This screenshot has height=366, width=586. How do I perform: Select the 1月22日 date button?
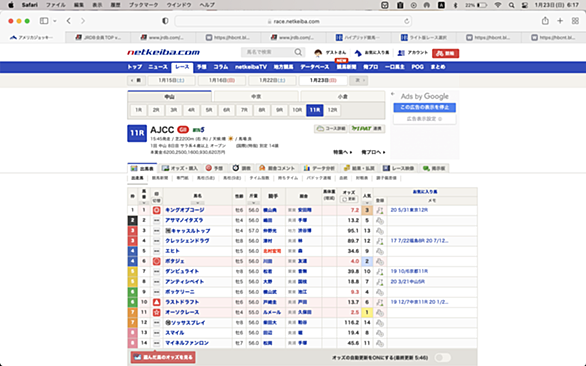272,80
